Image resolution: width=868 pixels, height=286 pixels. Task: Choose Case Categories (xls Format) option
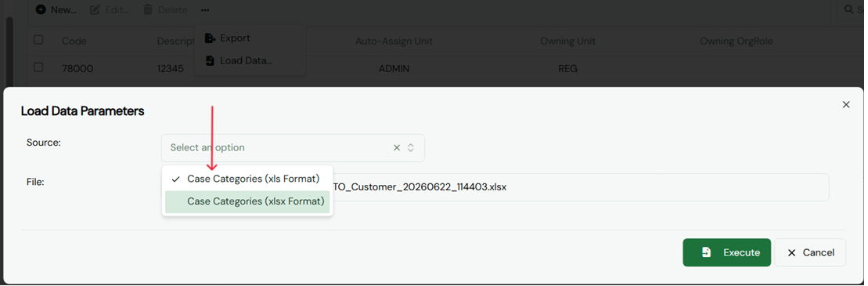[247, 179]
